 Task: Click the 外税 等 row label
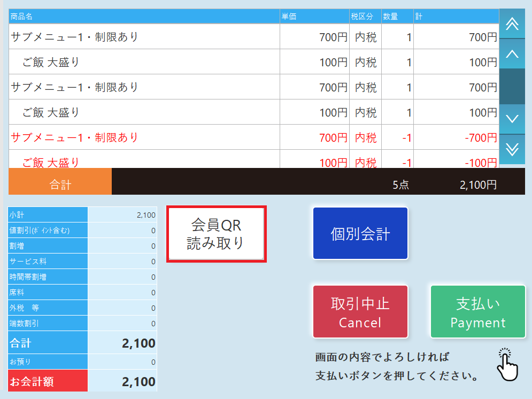click(48, 308)
